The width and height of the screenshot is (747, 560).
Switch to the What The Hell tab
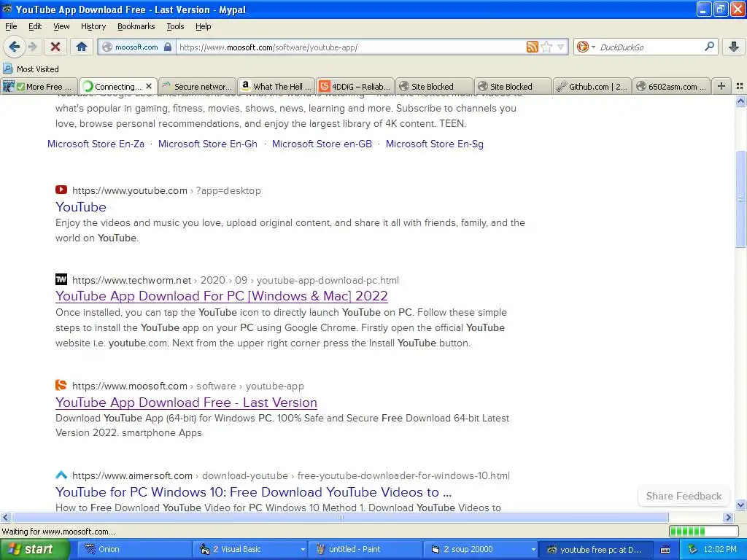click(276, 86)
